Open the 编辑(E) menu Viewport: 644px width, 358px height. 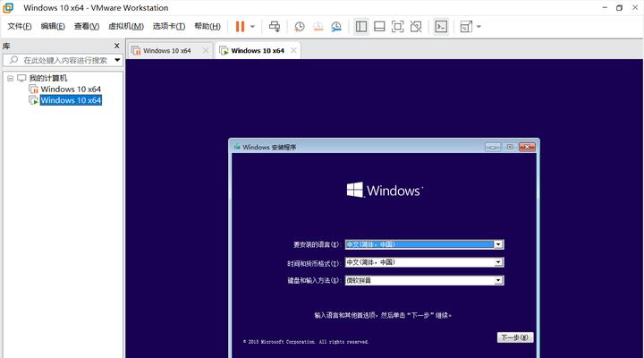click(x=53, y=26)
